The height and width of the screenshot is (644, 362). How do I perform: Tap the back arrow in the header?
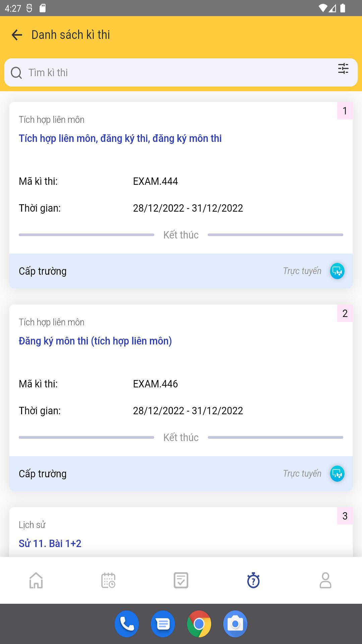(x=17, y=35)
